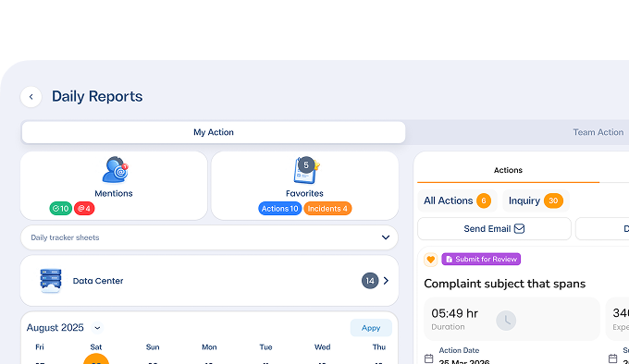Click the Appy button on calendar
The height and width of the screenshot is (364, 629).
371,328
